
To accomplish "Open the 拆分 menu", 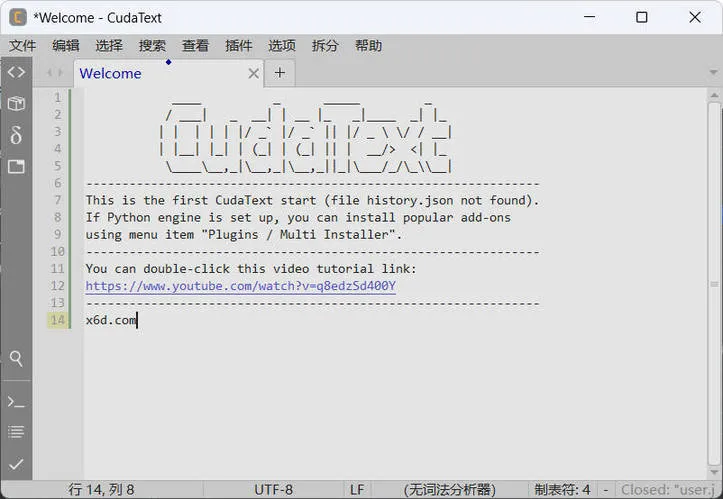I will tap(325, 46).
